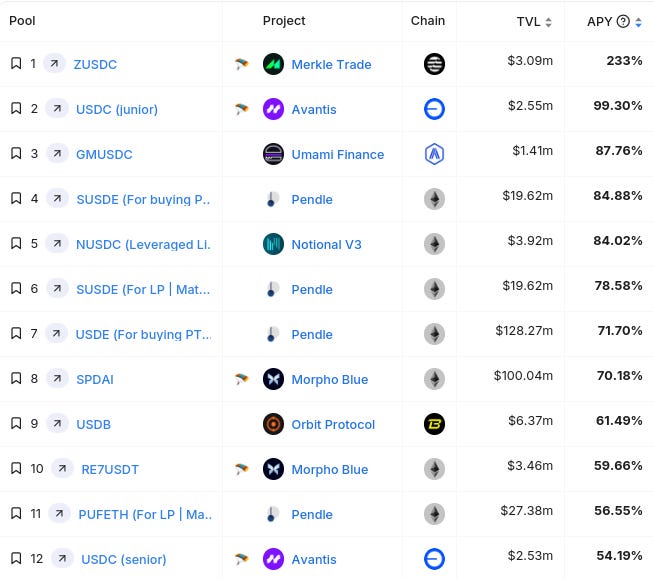This screenshot has height=579, width=654.
Task: Select the 233% APY value
Action: pos(624,61)
